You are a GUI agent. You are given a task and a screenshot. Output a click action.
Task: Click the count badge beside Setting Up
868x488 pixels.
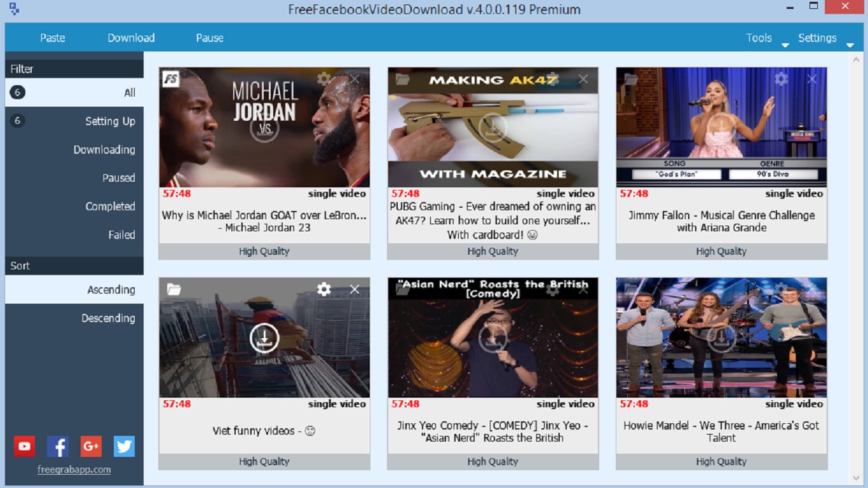point(17,121)
